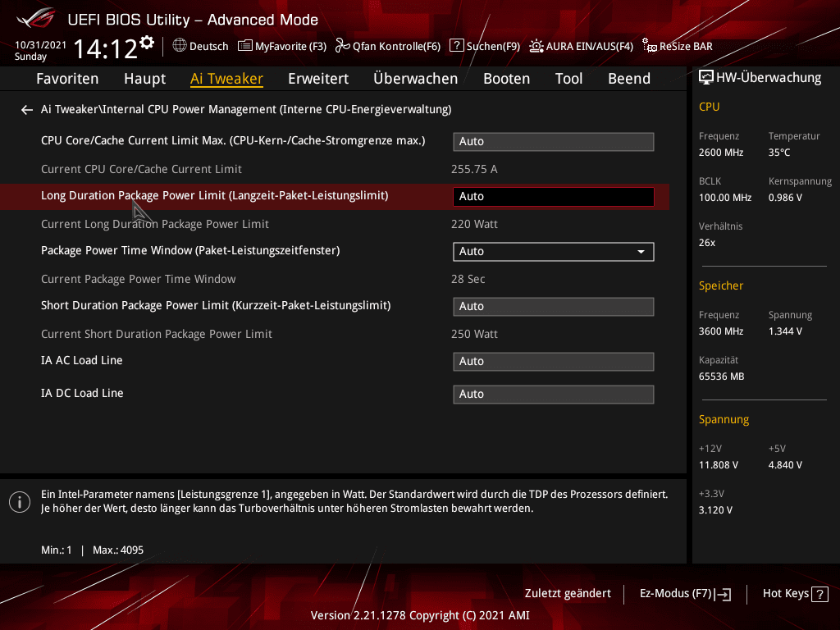
Task: Open the Tool tab
Action: [569, 79]
